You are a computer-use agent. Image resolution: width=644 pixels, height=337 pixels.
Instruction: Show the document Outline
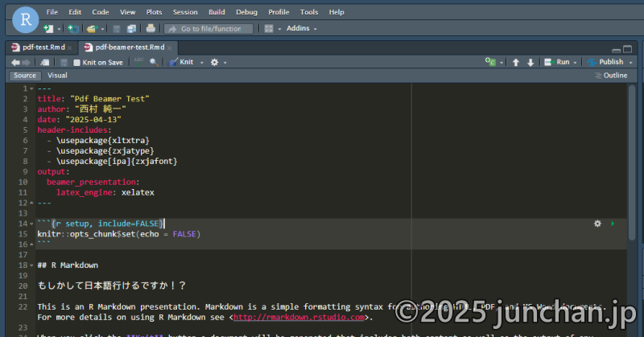611,76
